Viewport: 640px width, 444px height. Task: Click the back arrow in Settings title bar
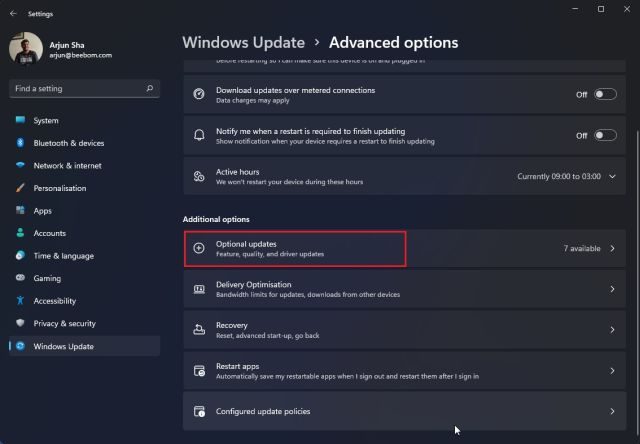(x=13, y=13)
